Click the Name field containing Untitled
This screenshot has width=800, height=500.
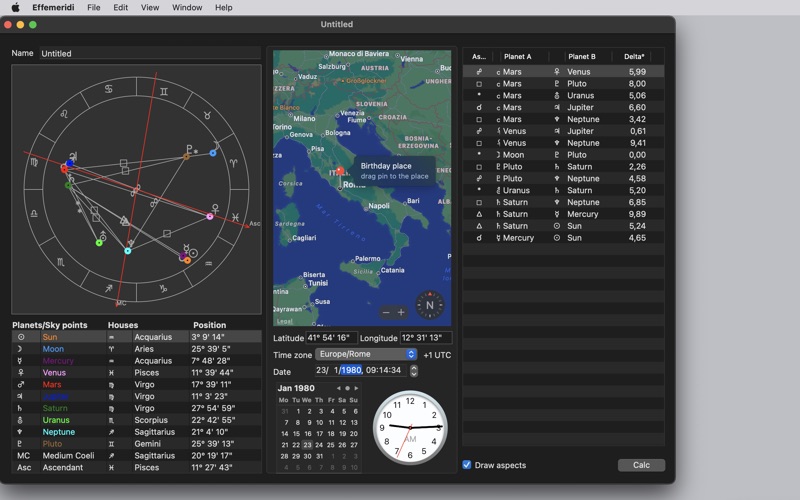coord(150,53)
